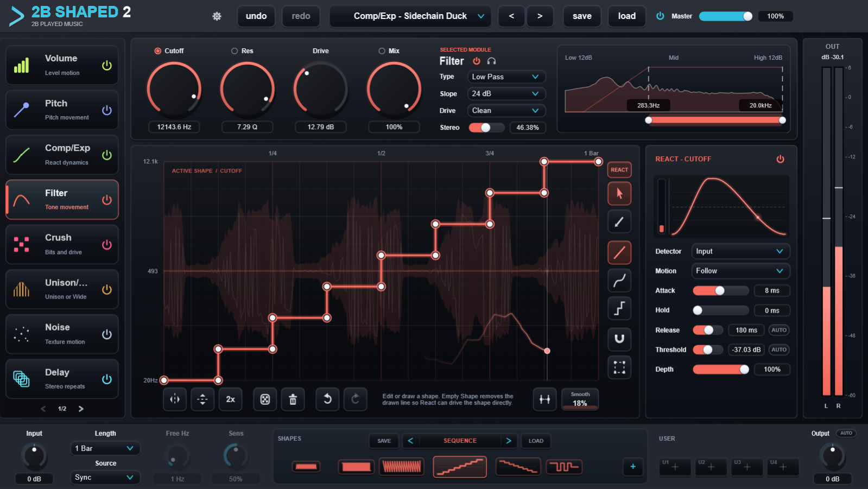Toggle power for the Volume module

(x=107, y=66)
